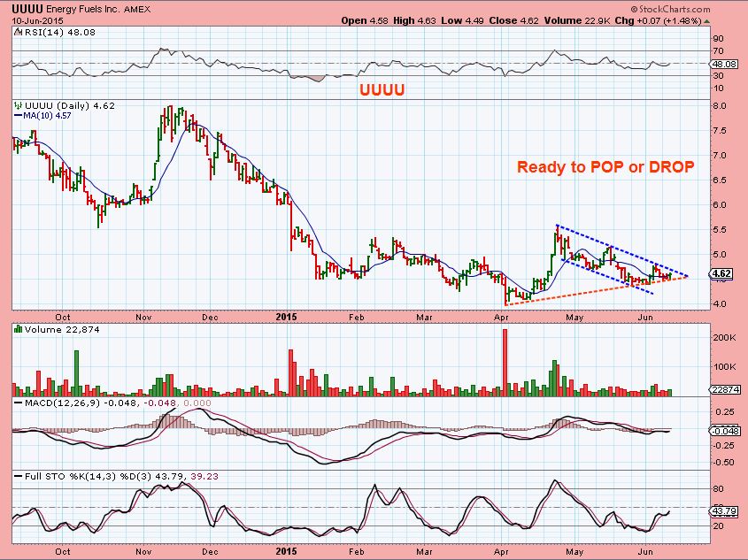This screenshot has width=748, height=560.
Task: Click the candlestick icon beside UUUU (Daily)
Action: 19,106
